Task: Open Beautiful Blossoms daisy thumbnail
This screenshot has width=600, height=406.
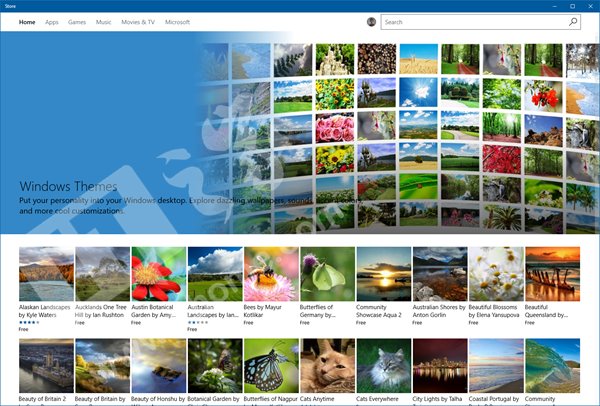Action: point(496,274)
